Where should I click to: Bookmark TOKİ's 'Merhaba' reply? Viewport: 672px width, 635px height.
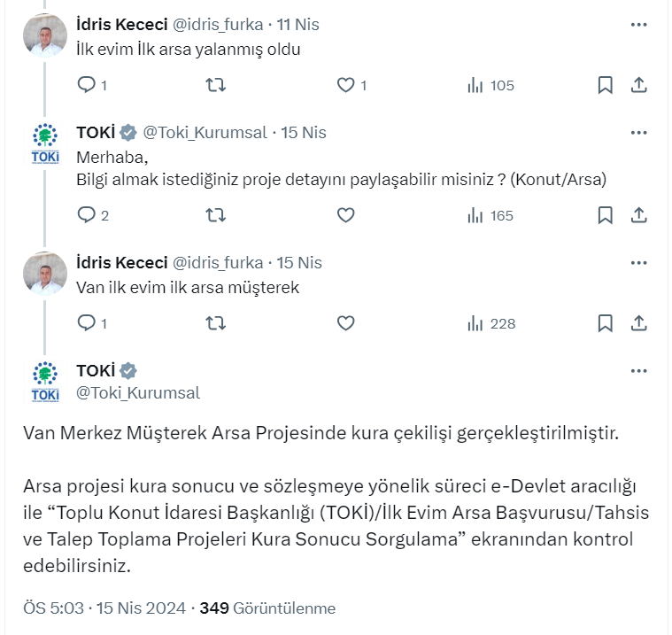[x=605, y=215]
